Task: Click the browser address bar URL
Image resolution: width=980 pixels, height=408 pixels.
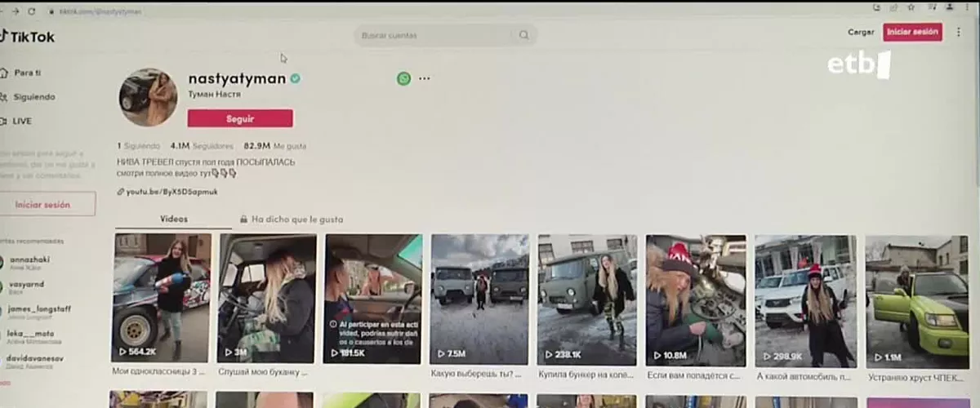Action: tap(100, 12)
